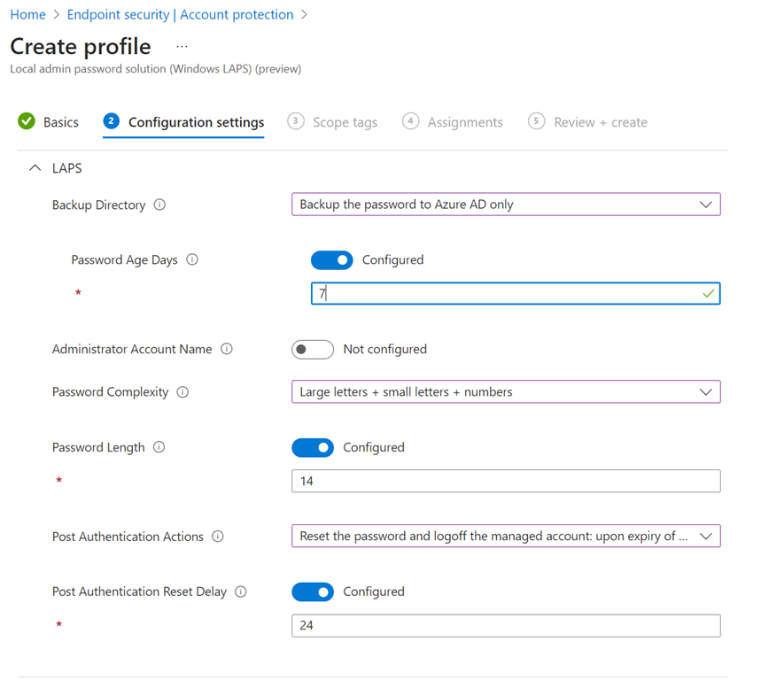The width and height of the screenshot is (784, 680).
Task: Turn off the Password Length toggle
Action: [x=313, y=448]
